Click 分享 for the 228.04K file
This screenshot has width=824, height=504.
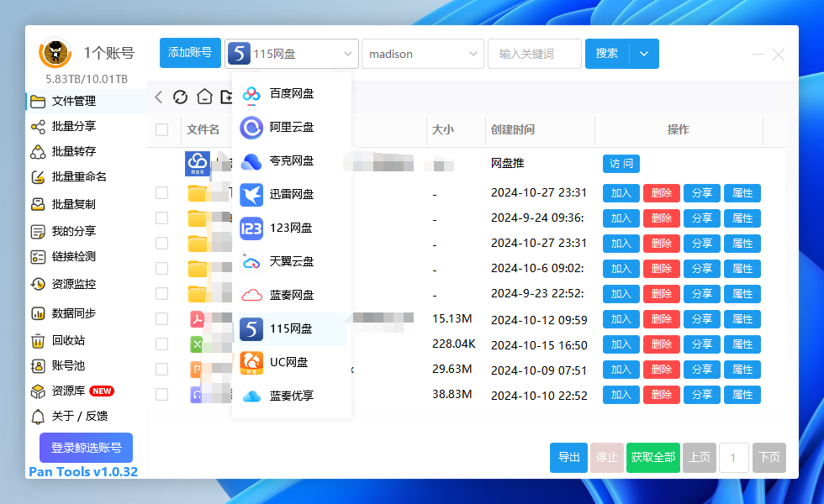point(702,344)
